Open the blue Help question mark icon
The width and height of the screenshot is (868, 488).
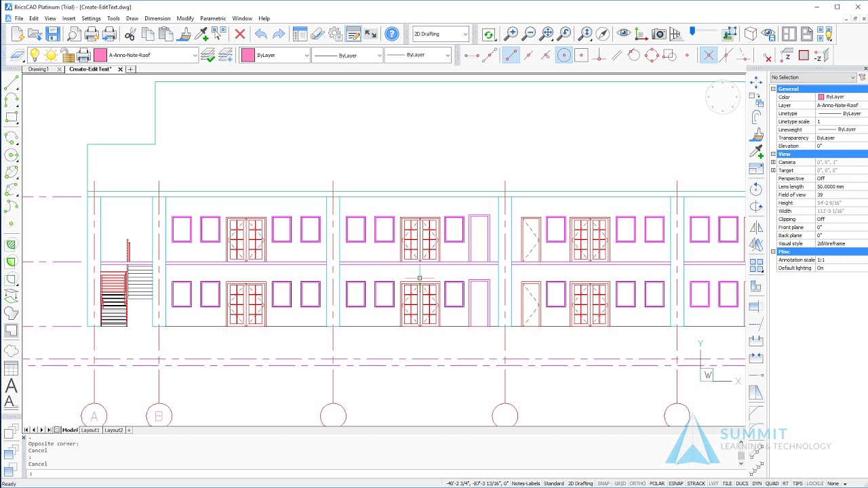392,34
